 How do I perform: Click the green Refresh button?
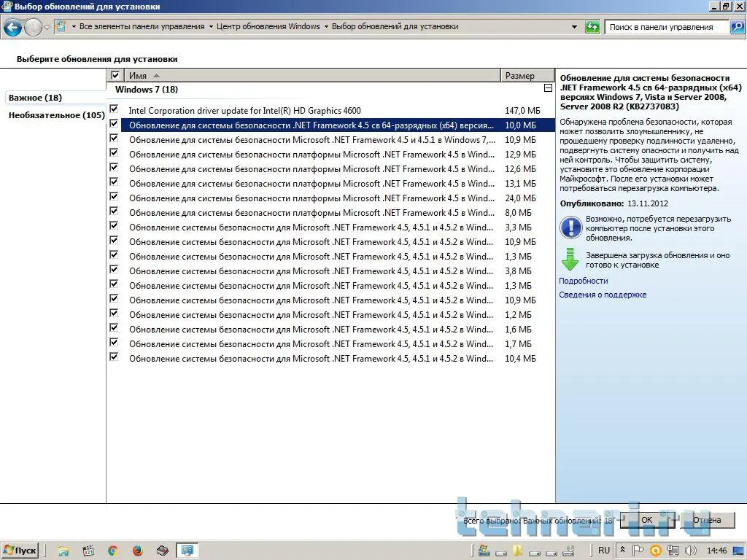[592, 27]
